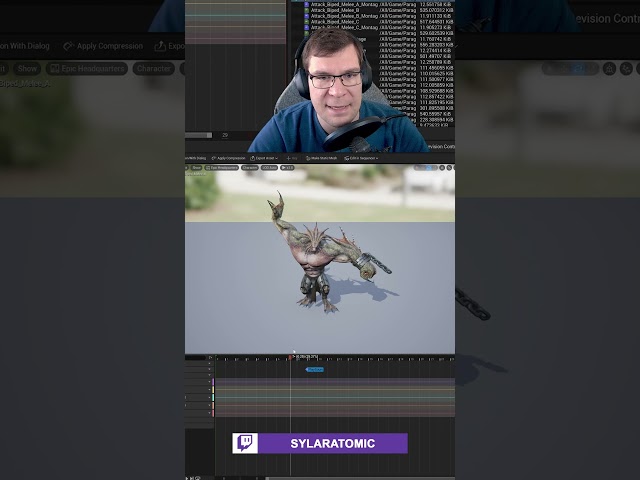
Task: Expand the orange-coded timeline track arrow
Action: click(209, 405)
